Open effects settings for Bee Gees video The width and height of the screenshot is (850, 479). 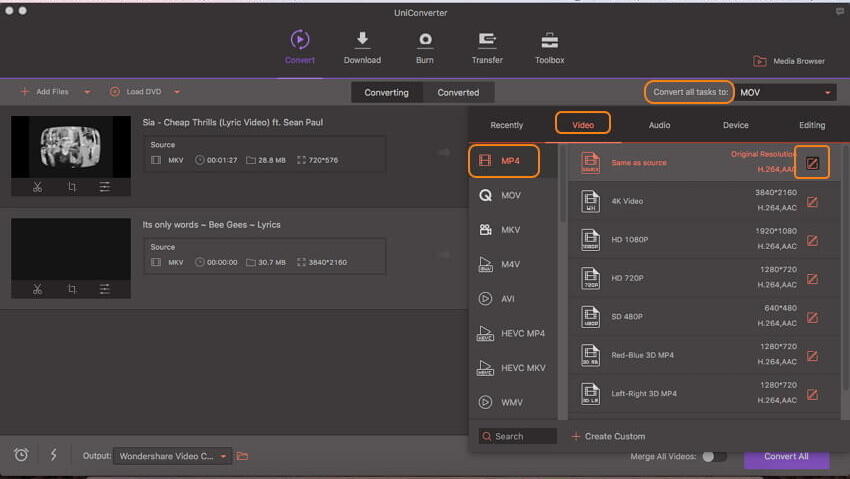105,289
